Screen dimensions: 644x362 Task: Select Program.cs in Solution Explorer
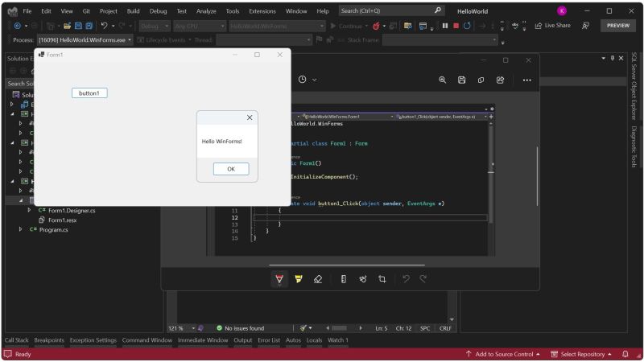click(54, 229)
